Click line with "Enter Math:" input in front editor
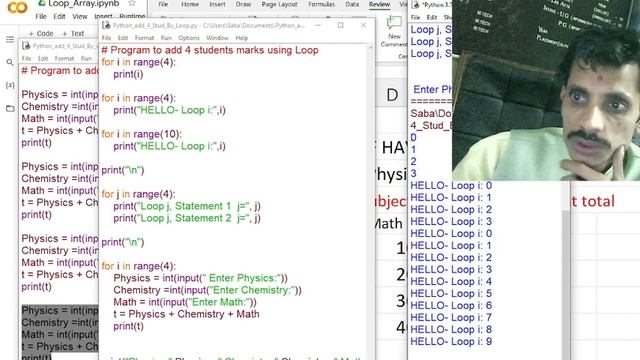 click(x=185, y=302)
